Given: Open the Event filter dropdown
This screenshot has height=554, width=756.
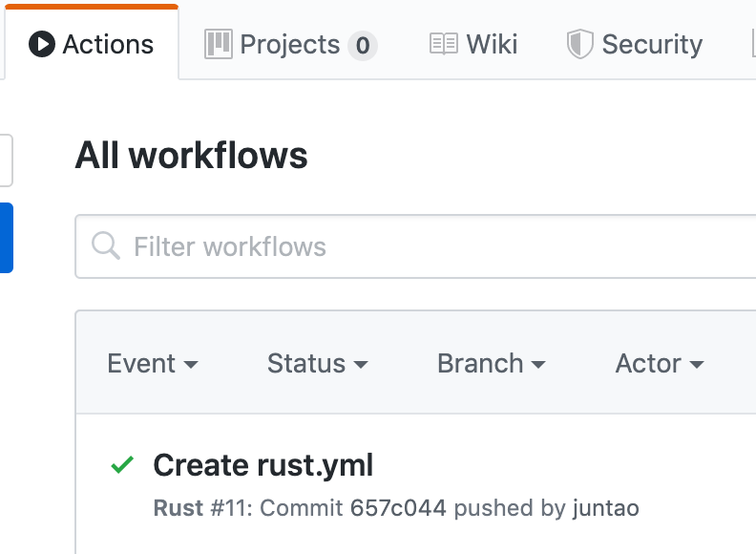Looking at the screenshot, I should [x=153, y=363].
